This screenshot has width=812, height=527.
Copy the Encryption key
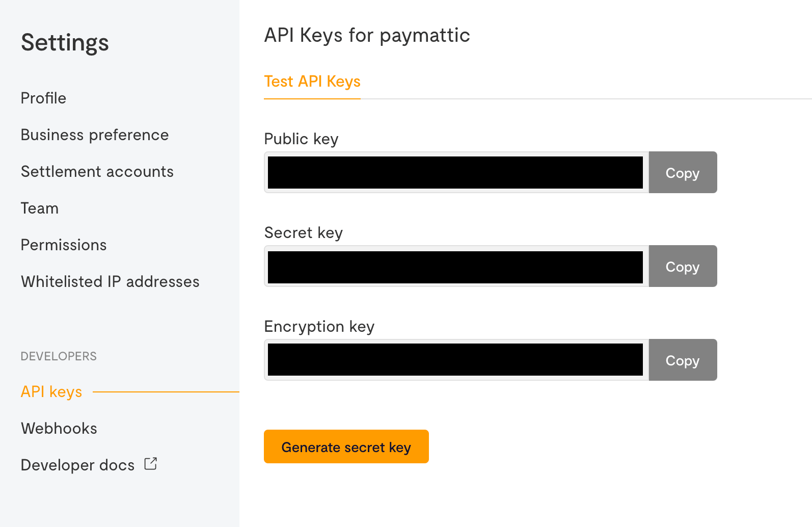683,360
